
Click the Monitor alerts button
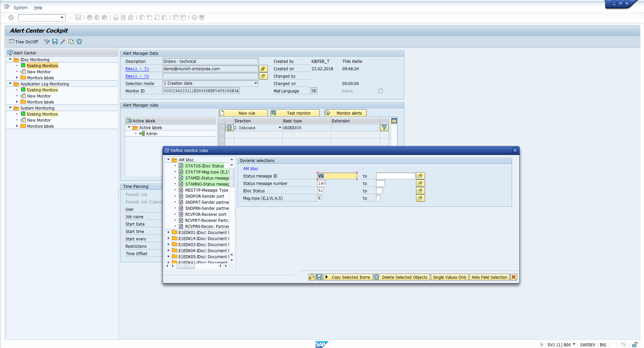click(346, 113)
